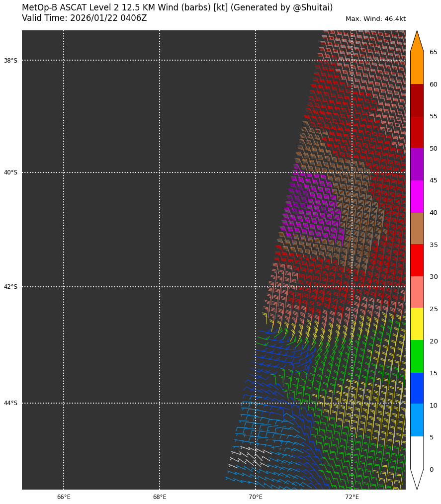Click the 44°S latitude axis label
Viewport: 441px width, 504px height.
(x=10, y=403)
